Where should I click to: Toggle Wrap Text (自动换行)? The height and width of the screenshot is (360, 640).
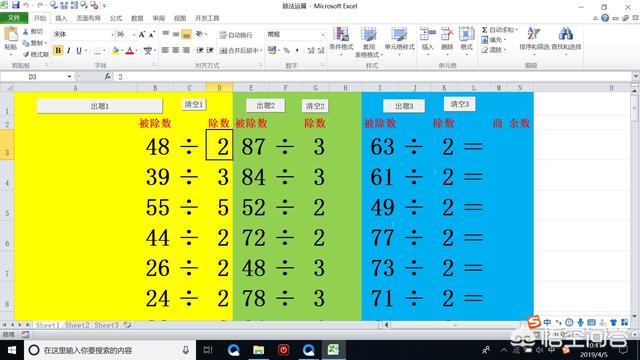tap(236, 35)
